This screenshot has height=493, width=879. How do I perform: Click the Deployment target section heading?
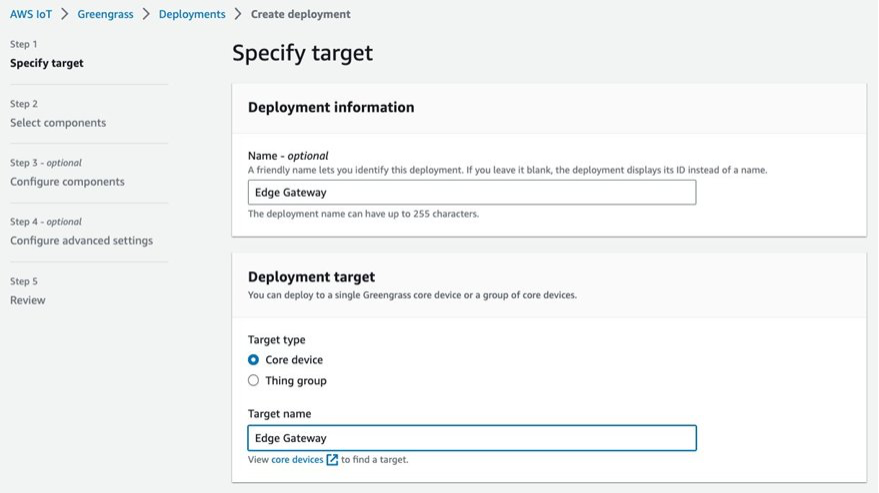coord(311,277)
